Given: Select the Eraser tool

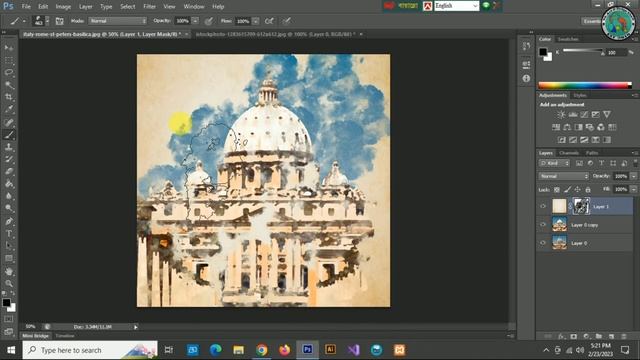Looking at the screenshot, I should (x=9, y=171).
